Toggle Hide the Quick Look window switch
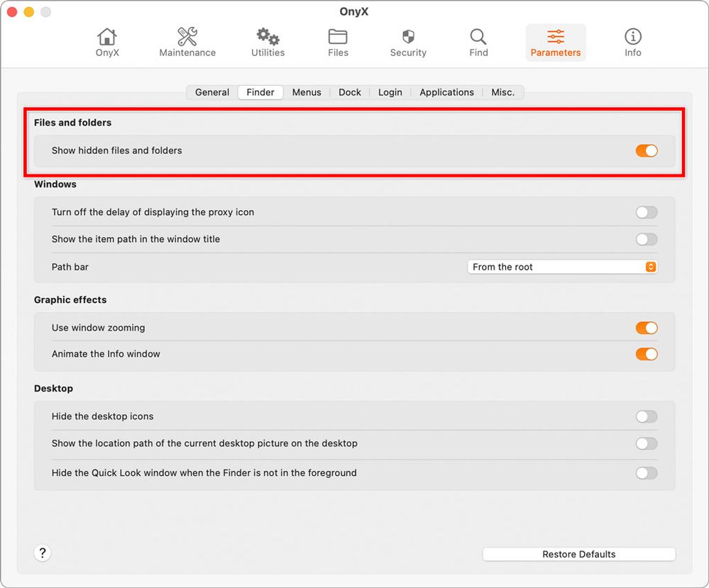The image size is (709, 588). [647, 473]
